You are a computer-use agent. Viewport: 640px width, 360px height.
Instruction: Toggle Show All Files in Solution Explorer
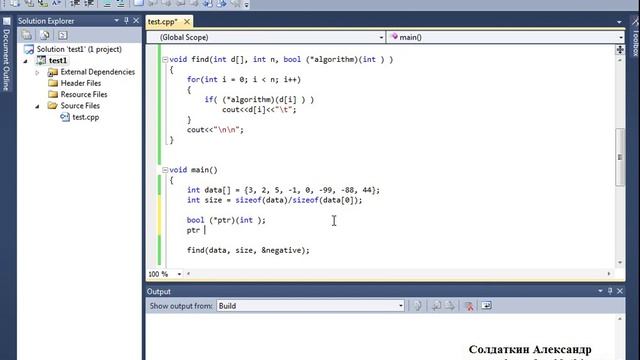coord(44,35)
